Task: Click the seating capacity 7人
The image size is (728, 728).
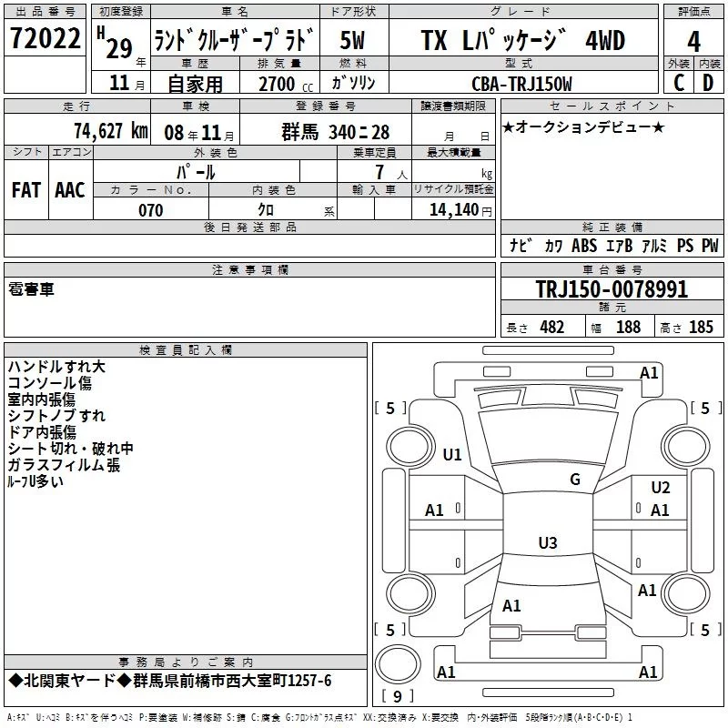Action: pyautogui.click(x=391, y=173)
